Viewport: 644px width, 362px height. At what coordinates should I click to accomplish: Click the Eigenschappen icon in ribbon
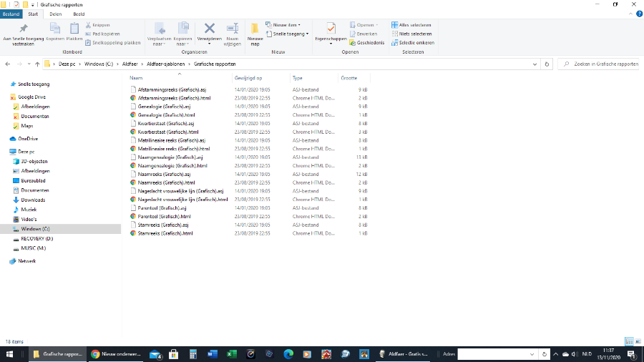(x=331, y=31)
